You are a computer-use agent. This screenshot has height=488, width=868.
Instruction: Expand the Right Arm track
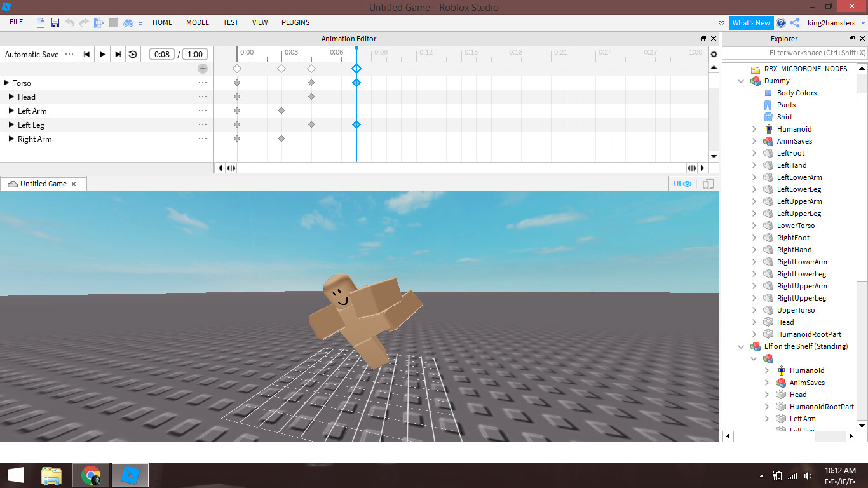tap(11, 139)
